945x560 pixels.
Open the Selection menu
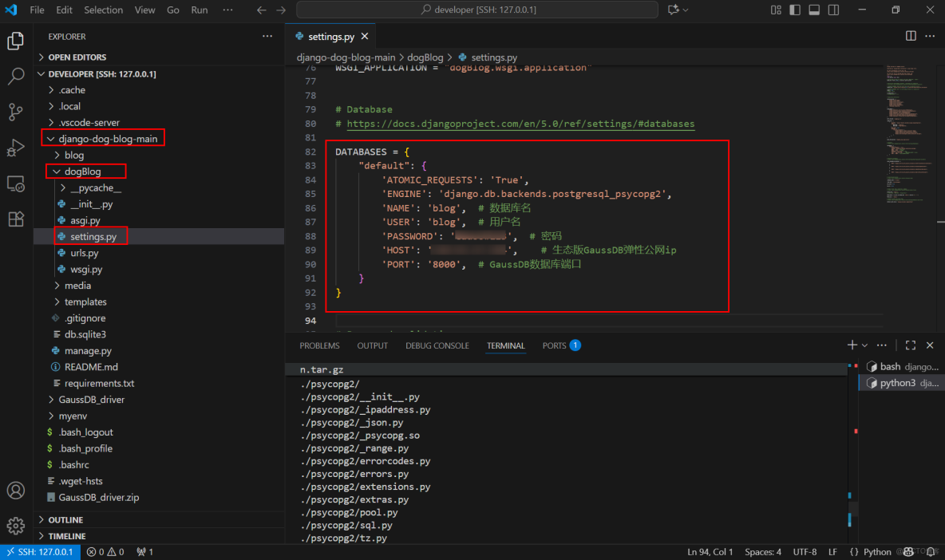(x=104, y=10)
